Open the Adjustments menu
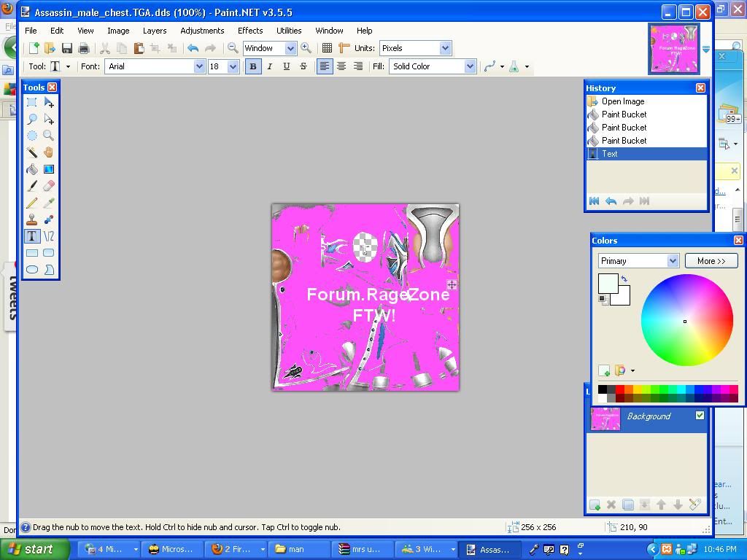 click(x=202, y=31)
